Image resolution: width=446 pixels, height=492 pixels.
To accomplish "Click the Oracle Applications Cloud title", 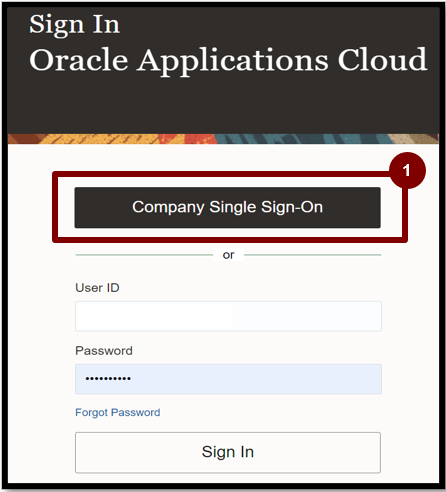I will coord(228,61).
